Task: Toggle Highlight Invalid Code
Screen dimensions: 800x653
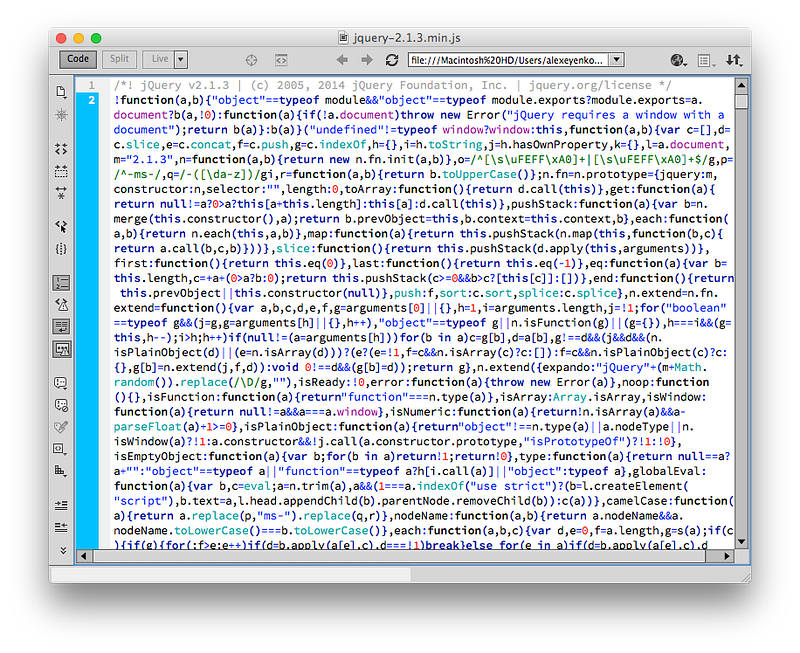Action: pos(61,305)
